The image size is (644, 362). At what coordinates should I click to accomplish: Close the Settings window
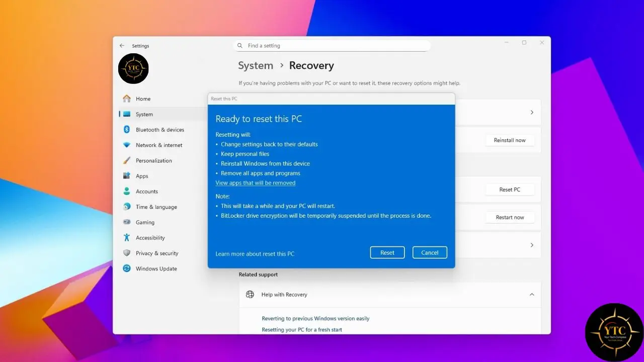542,43
